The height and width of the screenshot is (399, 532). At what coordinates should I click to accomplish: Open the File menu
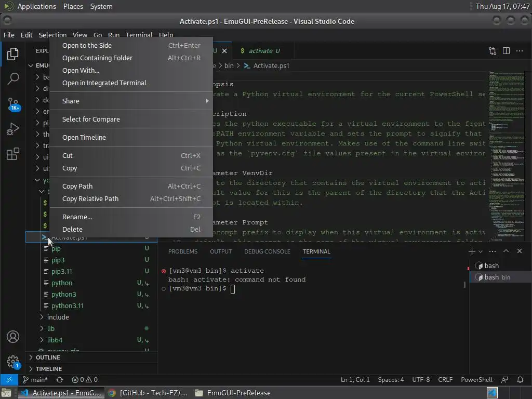click(9, 35)
